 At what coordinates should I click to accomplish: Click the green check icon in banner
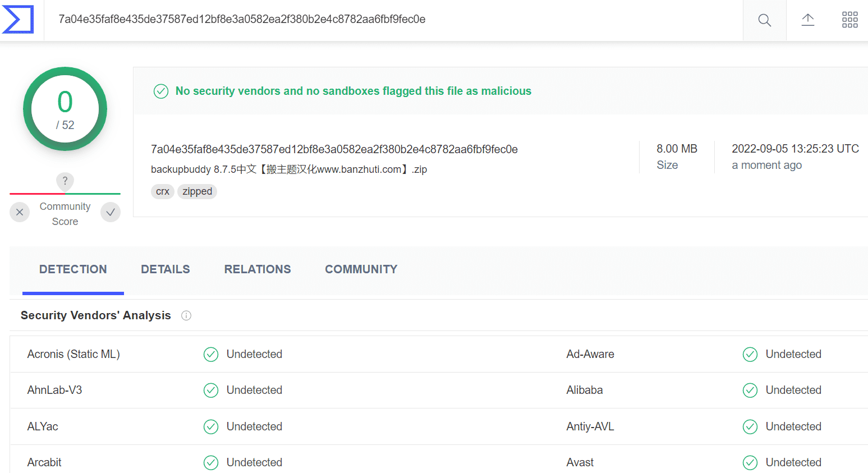point(161,91)
